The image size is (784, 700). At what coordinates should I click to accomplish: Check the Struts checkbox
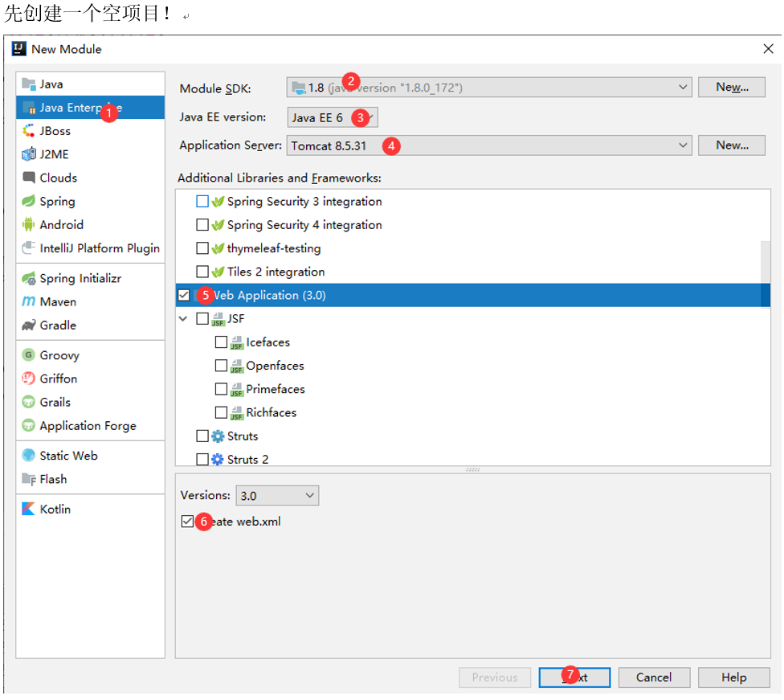(202, 436)
